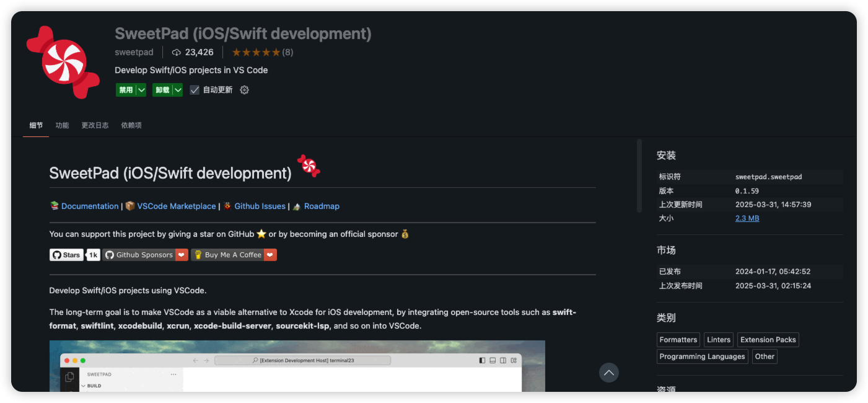
Task: Open the VSCode Marketplace link
Action: pyautogui.click(x=177, y=206)
